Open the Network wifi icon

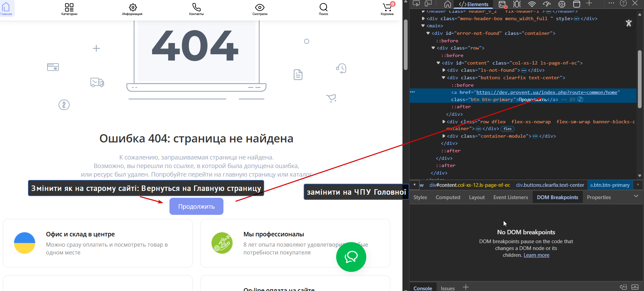point(532,4)
